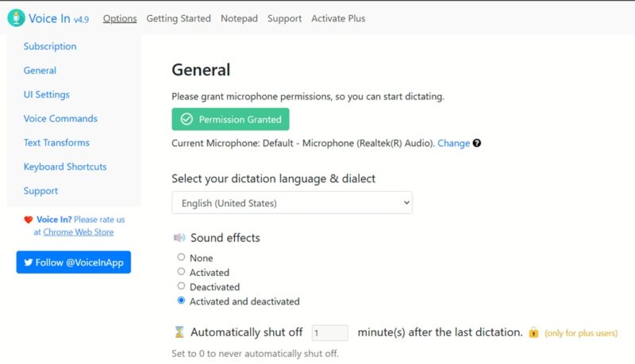Click the lock icon for plus users
The height and width of the screenshot is (364, 635).
533,332
